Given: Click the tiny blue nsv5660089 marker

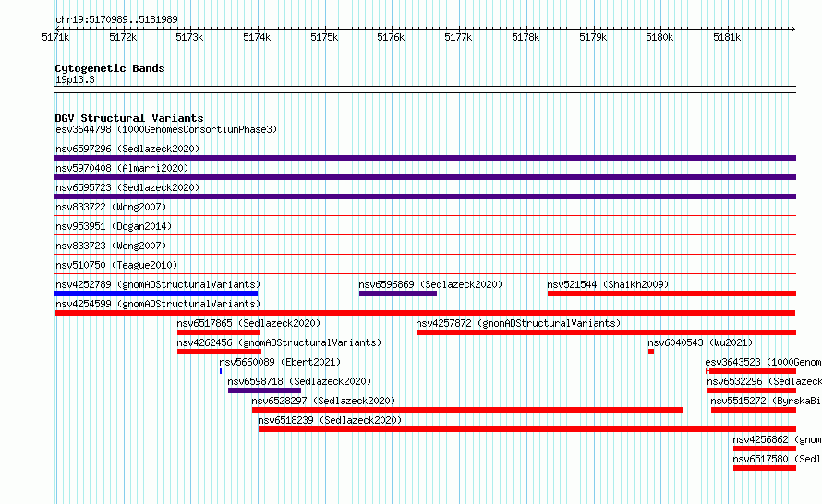Looking at the screenshot, I should pos(221,371).
